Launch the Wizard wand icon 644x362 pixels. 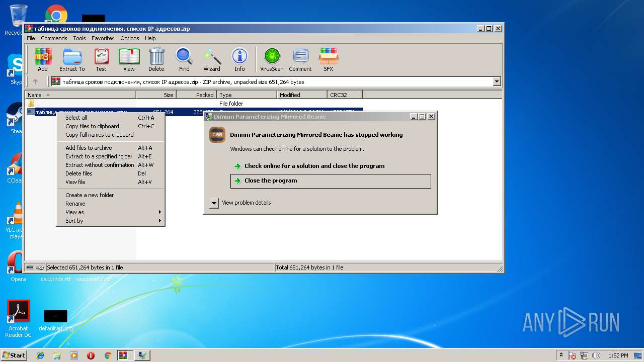(x=212, y=60)
